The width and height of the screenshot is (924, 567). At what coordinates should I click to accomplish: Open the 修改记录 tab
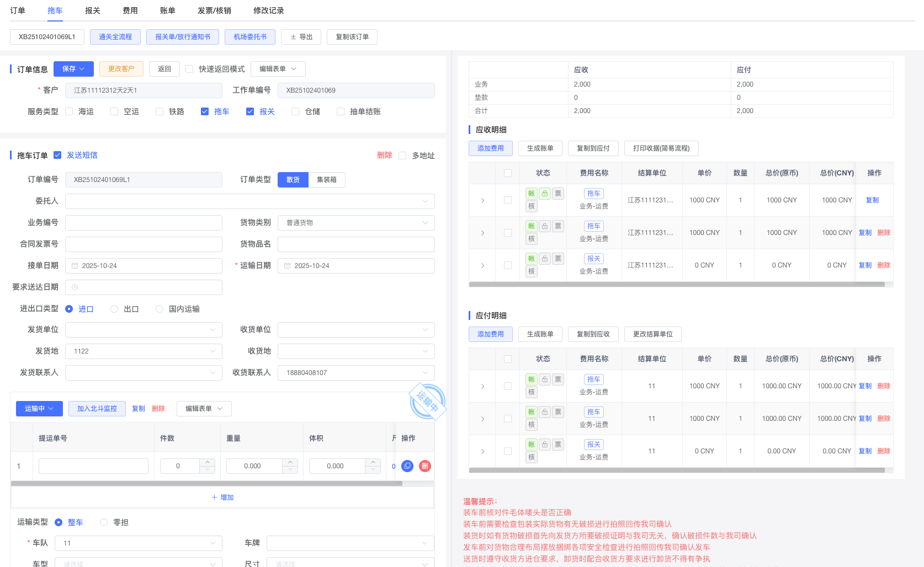coord(268,10)
